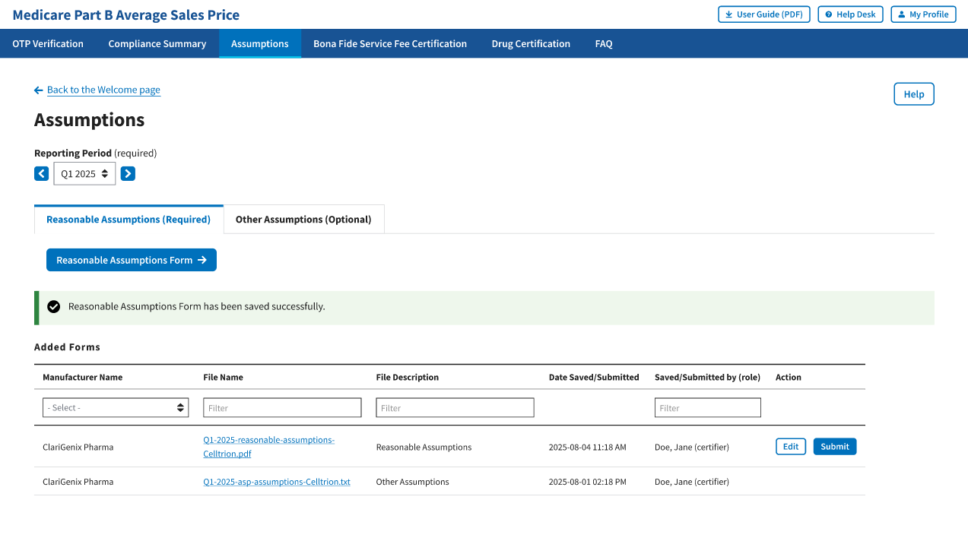The width and height of the screenshot is (968, 560).
Task: Follow Back to the Welcome page link
Action: [103, 90]
